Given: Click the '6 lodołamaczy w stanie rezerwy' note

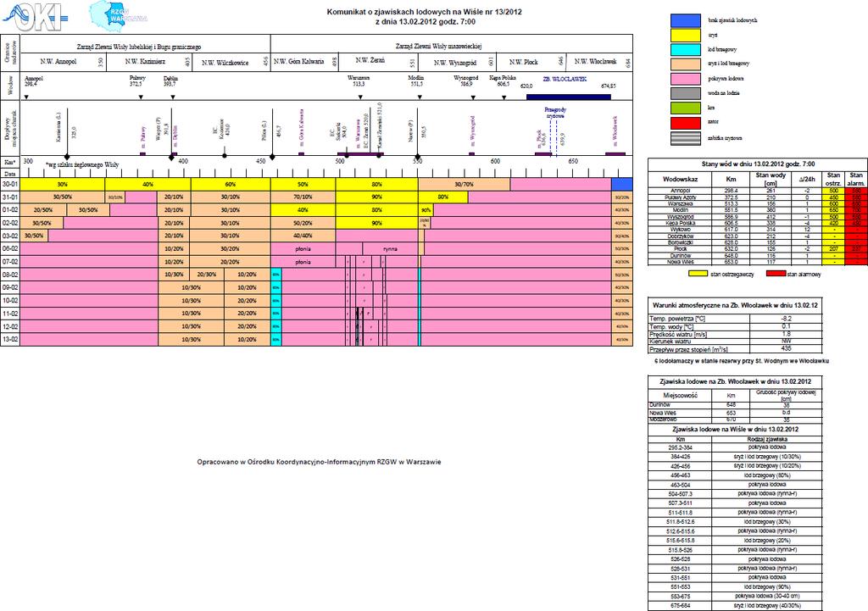Looking at the screenshot, I should tap(741, 361).
